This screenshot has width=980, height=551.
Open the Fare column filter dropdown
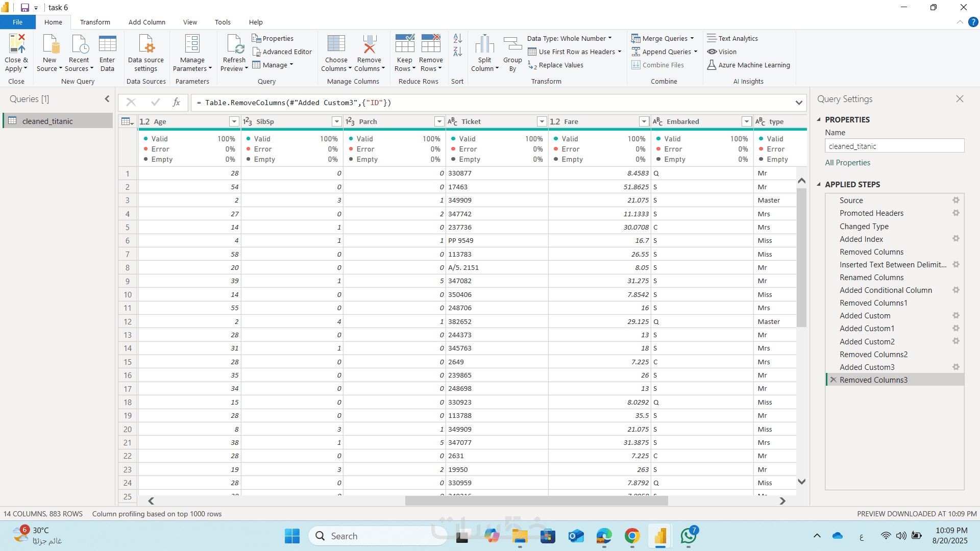[x=644, y=121]
